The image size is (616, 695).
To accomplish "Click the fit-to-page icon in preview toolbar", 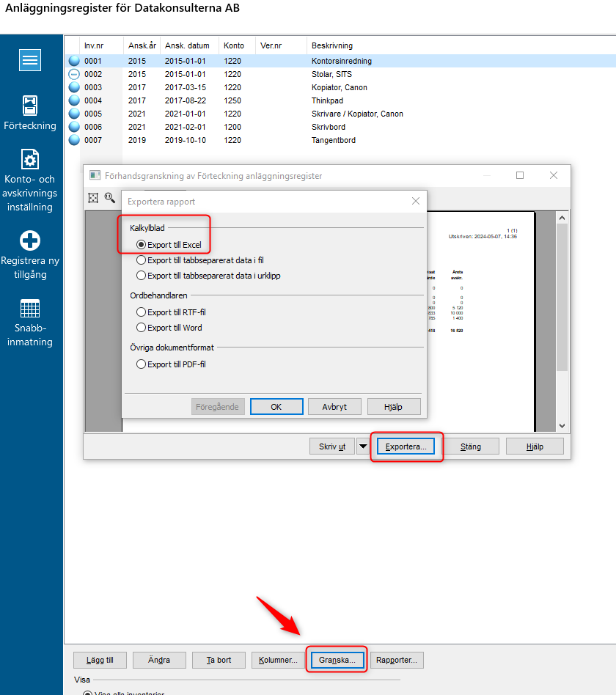I will click(x=93, y=198).
